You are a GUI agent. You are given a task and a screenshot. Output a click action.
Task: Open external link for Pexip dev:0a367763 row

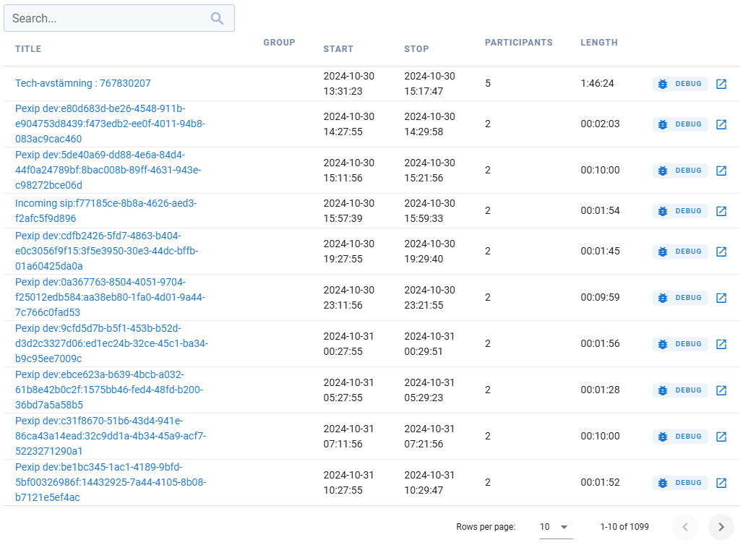721,298
